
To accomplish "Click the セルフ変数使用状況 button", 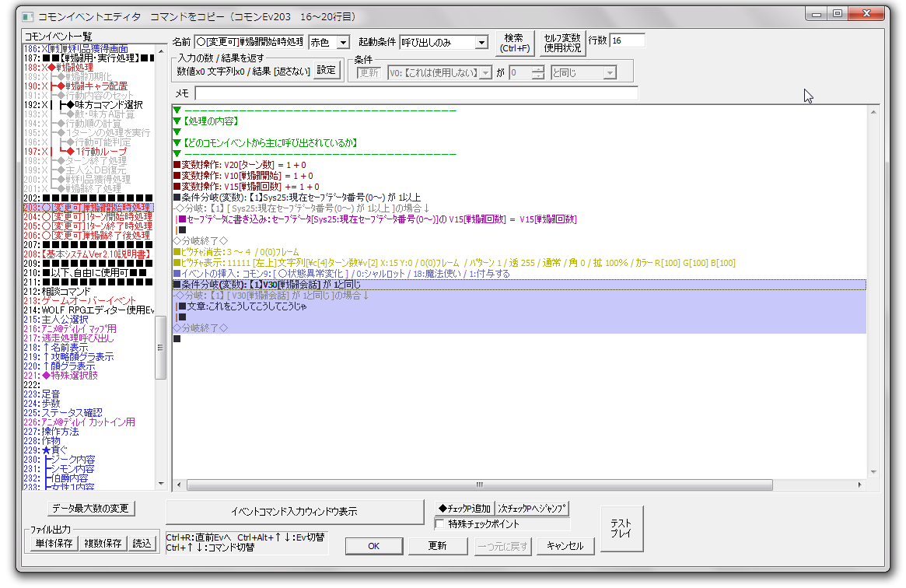I will tap(562, 43).
